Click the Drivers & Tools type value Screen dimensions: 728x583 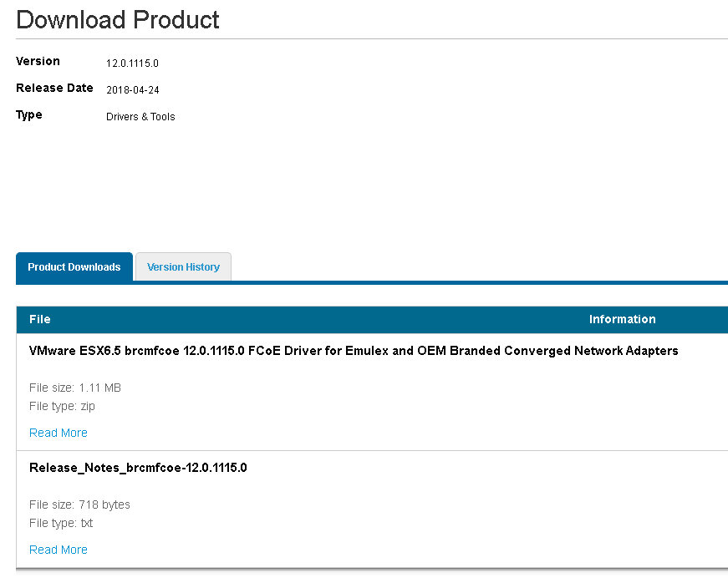(x=140, y=117)
